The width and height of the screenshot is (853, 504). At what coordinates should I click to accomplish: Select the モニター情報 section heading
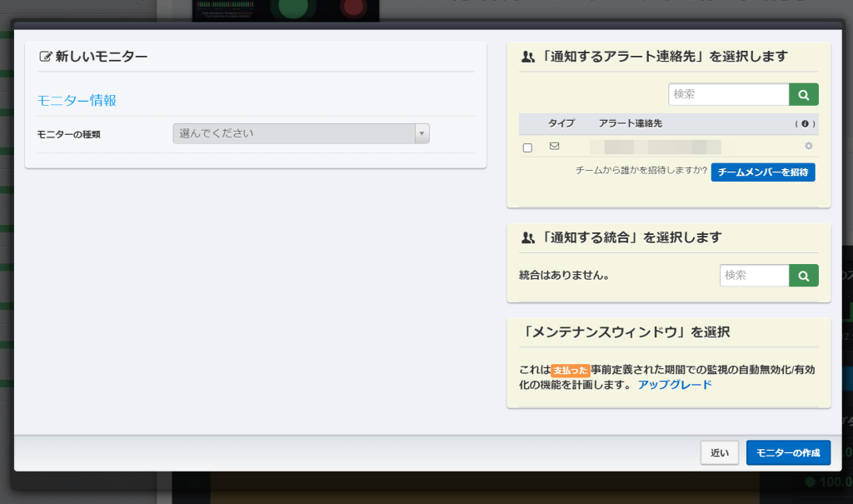[x=77, y=100]
